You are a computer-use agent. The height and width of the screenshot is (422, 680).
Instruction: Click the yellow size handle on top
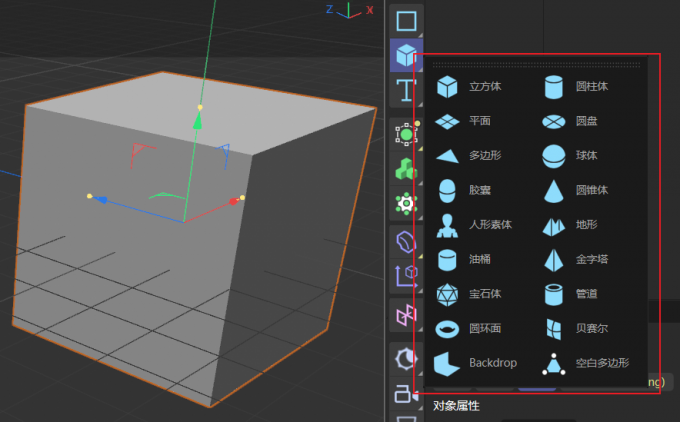200,107
